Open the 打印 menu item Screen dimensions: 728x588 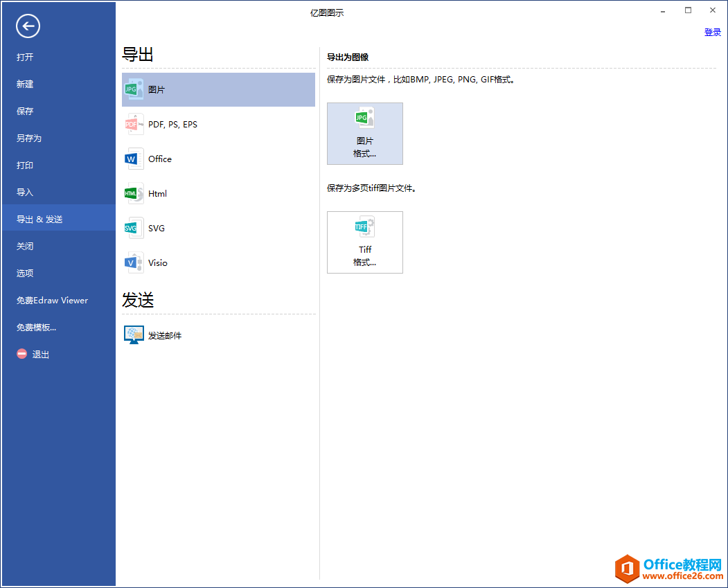click(25, 165)
